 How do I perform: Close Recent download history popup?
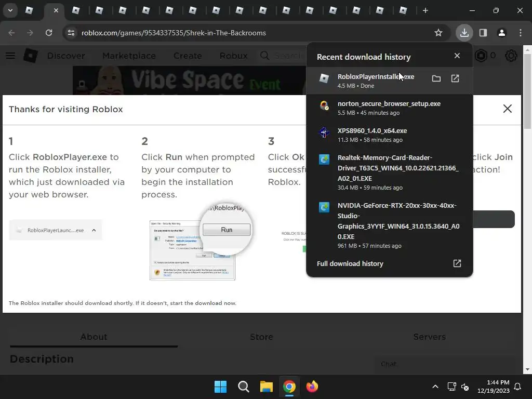(x=457, y=56)
